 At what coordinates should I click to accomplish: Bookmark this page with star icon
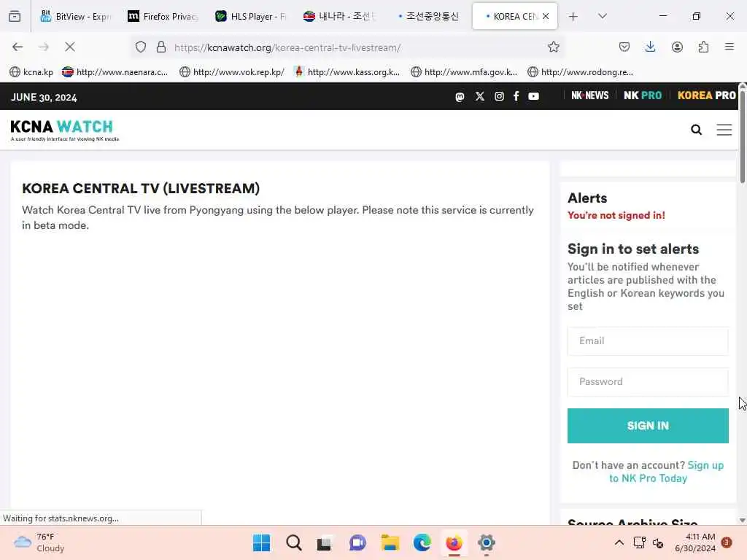[553, 47]
